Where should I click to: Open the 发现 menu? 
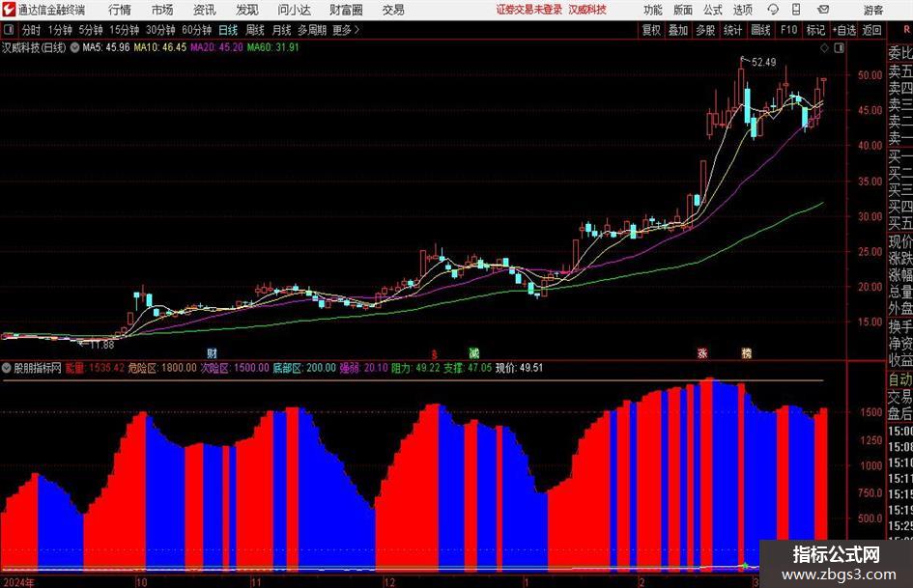[x=247, y=10]
